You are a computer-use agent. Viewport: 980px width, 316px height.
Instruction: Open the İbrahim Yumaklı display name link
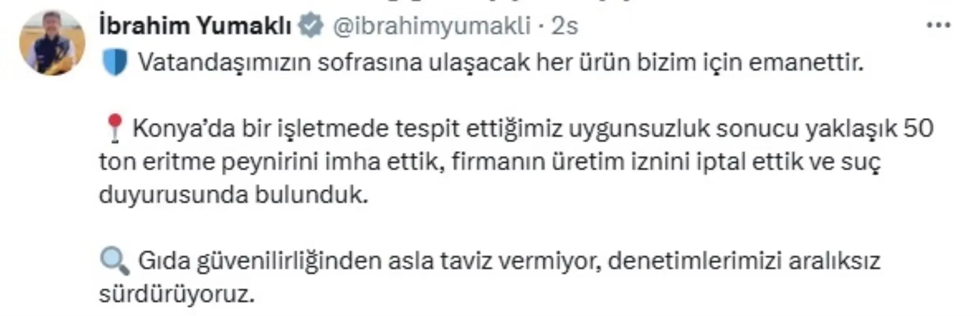point(196,26)
